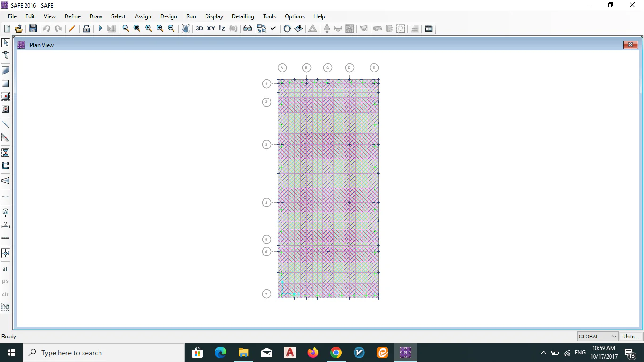Select the Pan hand tool

coord(185,28)
